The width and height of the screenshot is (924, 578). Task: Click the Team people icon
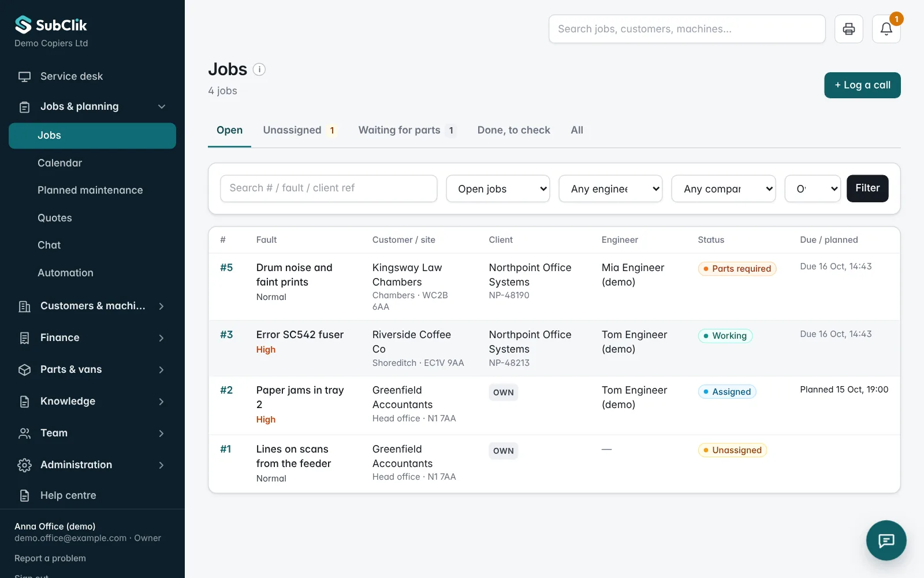24,433
